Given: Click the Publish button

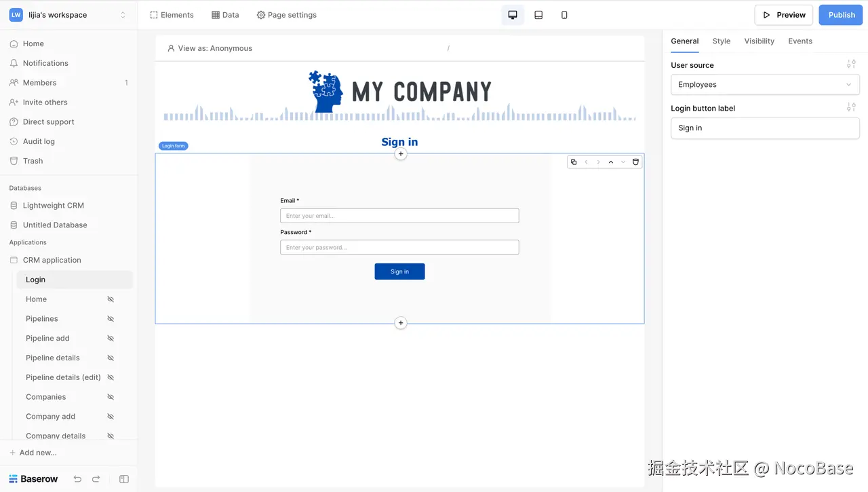Looking at the screenshot, I should (x=841, y=15).
